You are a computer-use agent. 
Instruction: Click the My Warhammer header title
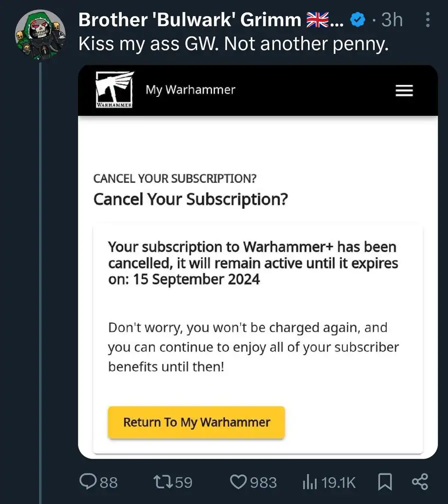click(x=190, y=90)
